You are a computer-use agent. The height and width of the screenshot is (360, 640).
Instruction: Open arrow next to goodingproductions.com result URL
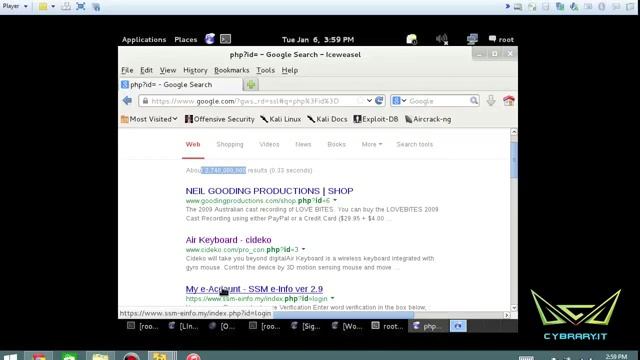pos(335,200)
